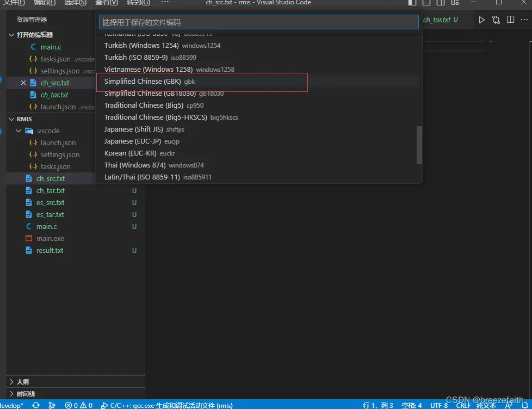The height and width of the screenshot is (409, 532).
Task: Toggle primary sidebar layout icon
Action: point(412,3)
